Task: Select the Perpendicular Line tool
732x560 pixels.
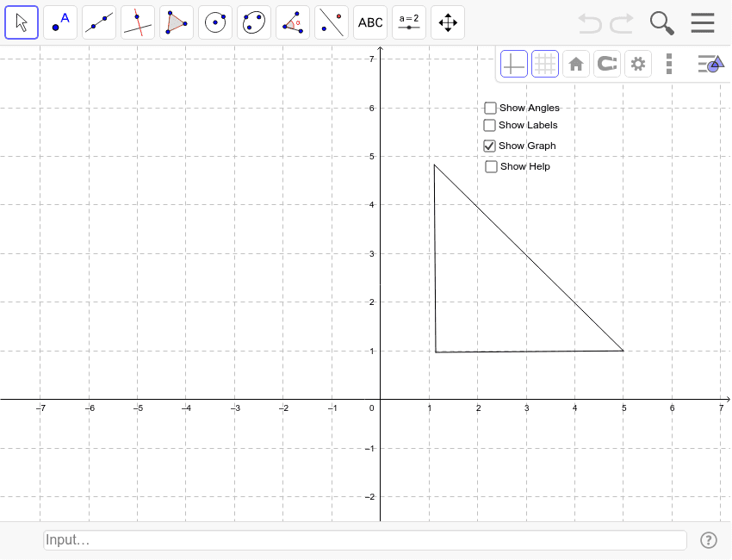Action: coord(138,22)
